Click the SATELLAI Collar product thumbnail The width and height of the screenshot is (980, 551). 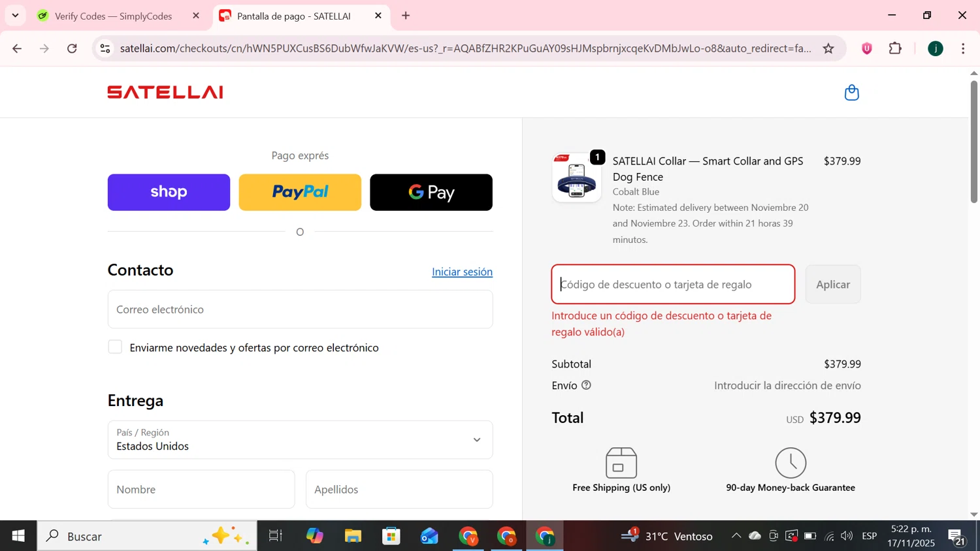576,178
